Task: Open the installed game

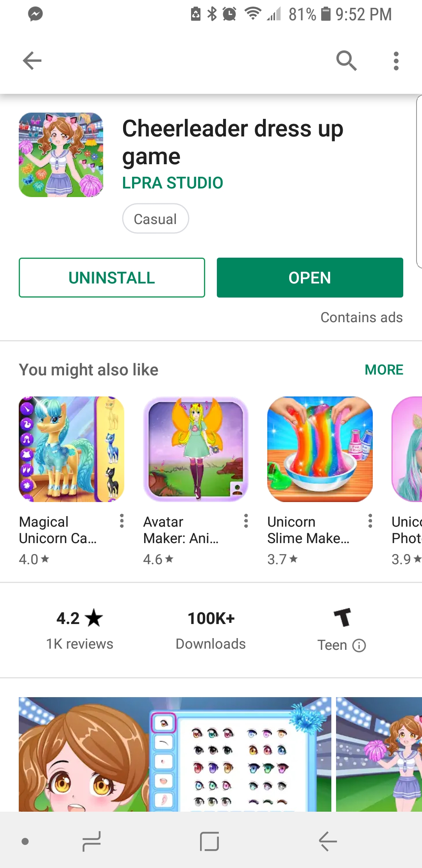Action: pyautogui.click(x=310, y=278)
